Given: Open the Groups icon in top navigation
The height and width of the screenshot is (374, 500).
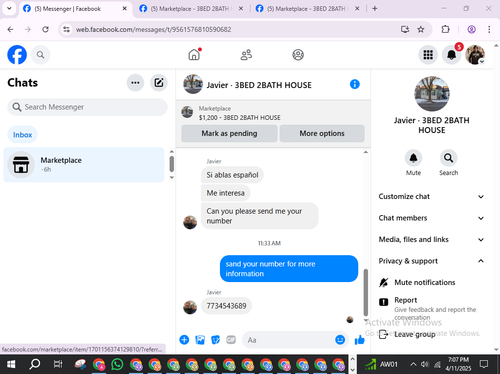Looking at the screenshot, I should click(x=298, y=55).
